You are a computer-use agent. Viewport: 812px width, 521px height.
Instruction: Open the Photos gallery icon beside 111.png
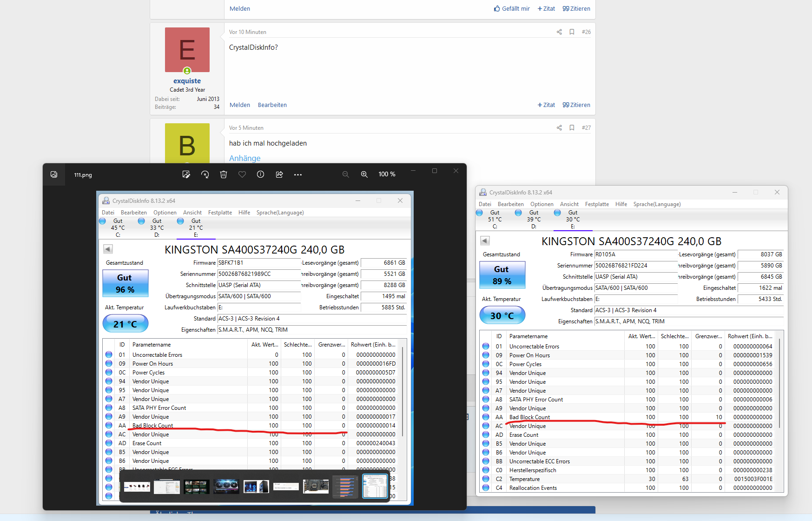[54, 174]
